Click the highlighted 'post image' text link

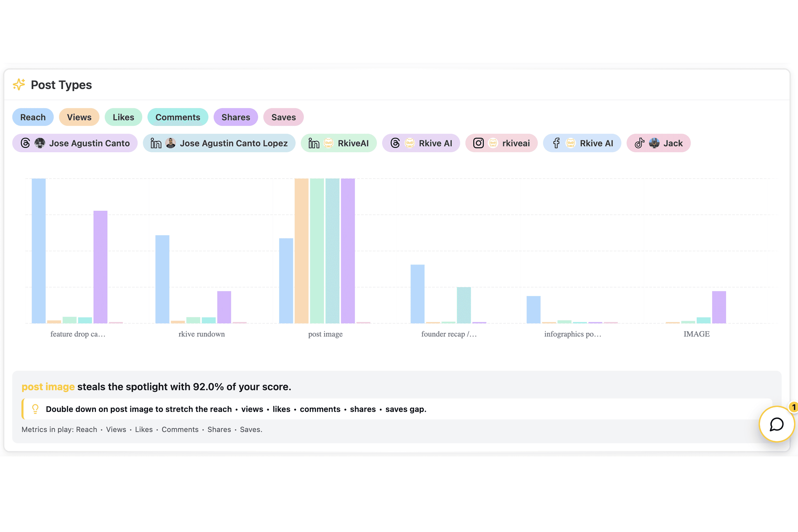pyautogui.click(x=48, y=387)
